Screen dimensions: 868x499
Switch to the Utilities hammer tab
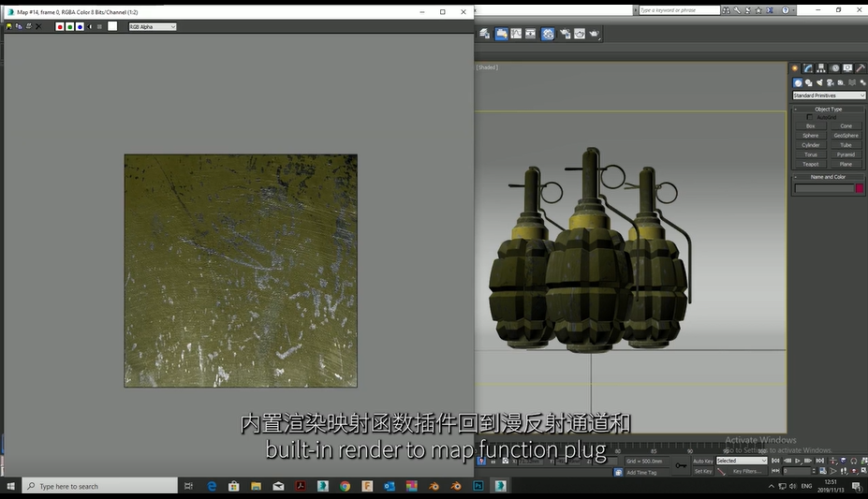[861, 68]
